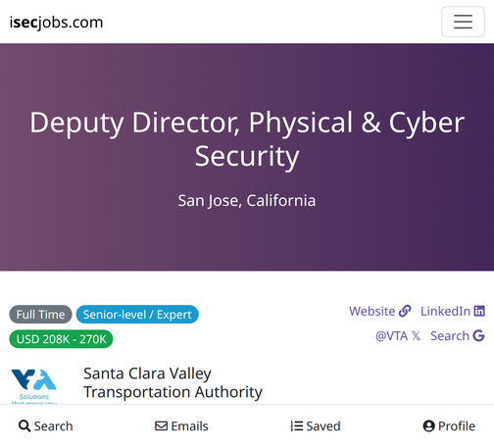Open Santa Clara Valley Transportation Authority name
Image resolution: width=494 pixels, height=448 pixels.
click(x=173, y=382)
